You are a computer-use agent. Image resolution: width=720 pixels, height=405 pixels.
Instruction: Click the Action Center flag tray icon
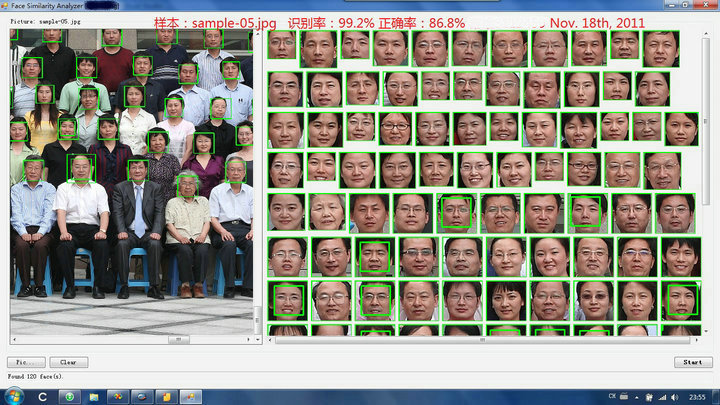click(649, 397)
